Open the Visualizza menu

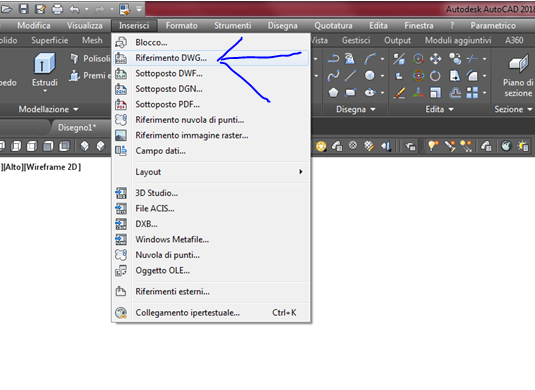click(85, 26)
